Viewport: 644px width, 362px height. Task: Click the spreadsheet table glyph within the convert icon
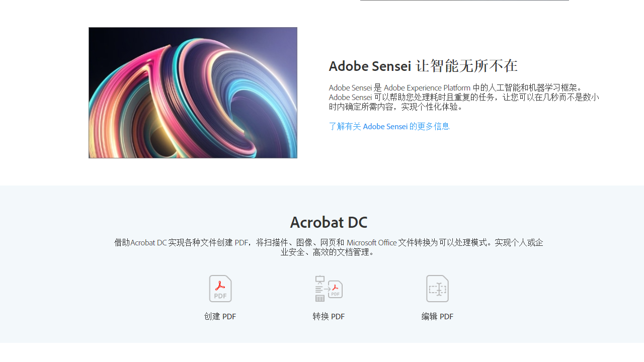click(320, 298)
